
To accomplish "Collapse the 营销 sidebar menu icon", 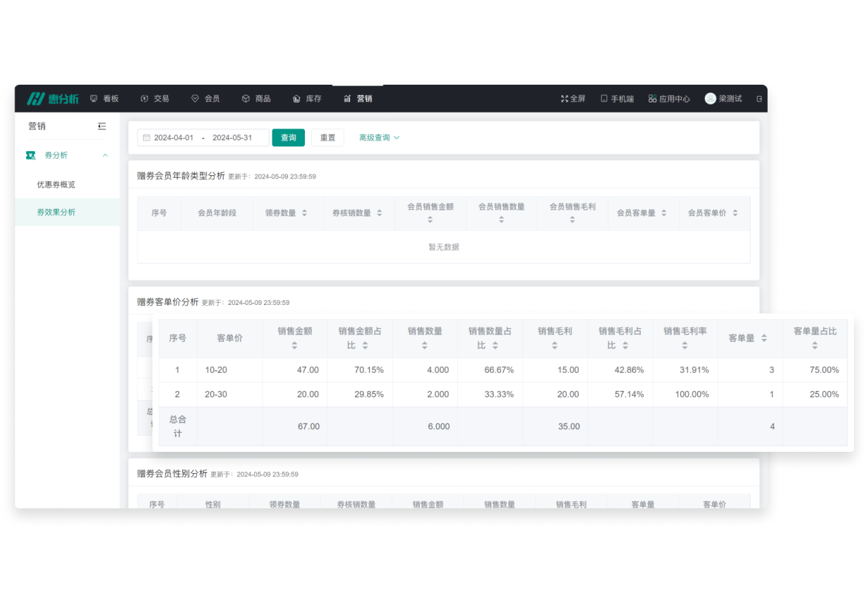I will 102,126.
